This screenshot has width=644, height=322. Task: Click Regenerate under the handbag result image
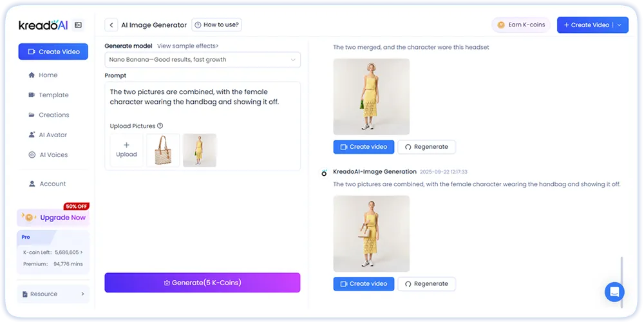426,284
